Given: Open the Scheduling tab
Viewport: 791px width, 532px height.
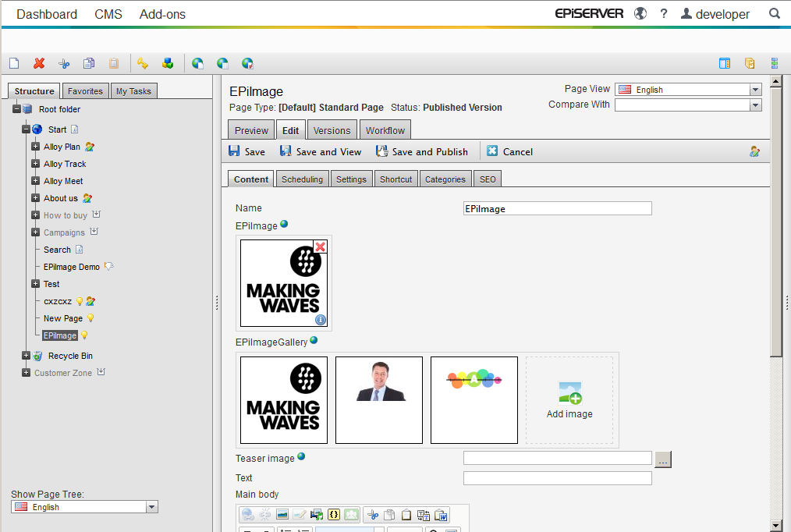Looking at the screenshot, I should [x=302, y=179].
